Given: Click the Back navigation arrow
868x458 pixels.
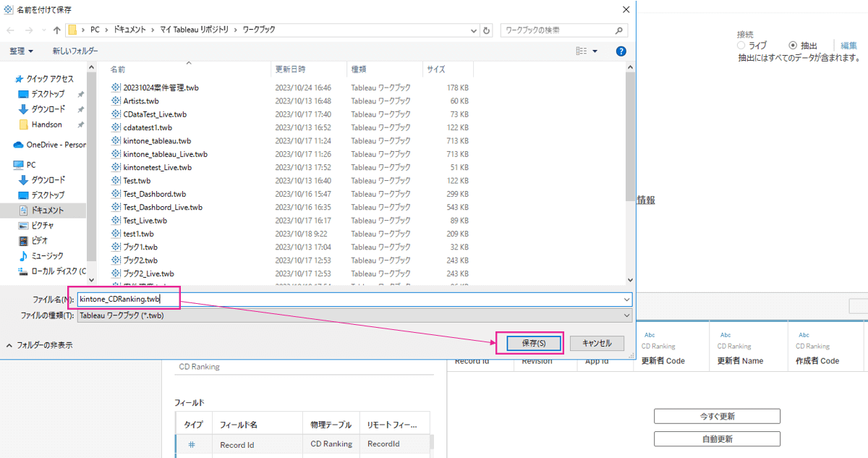Looking at the screenshot, I should tap(11, 30).
